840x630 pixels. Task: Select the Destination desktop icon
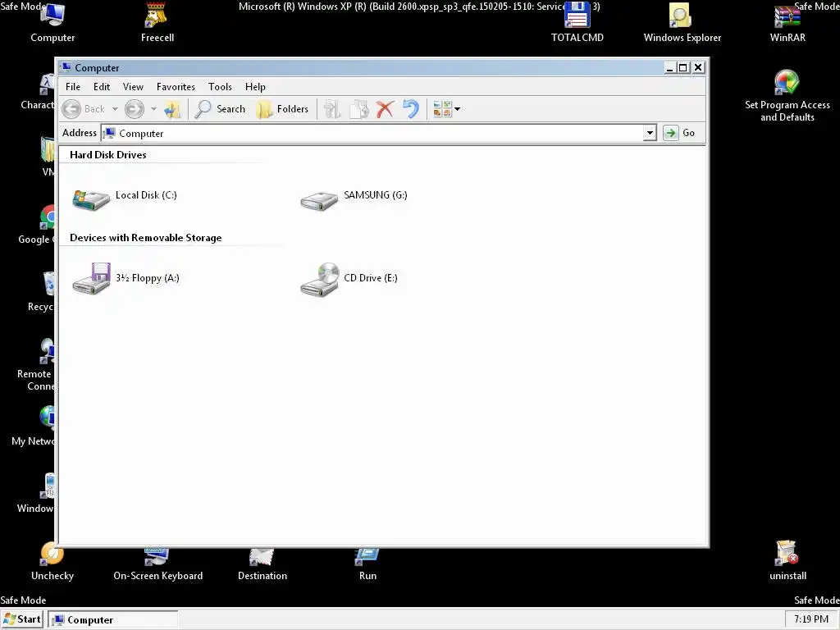click(x=262, y=564)
